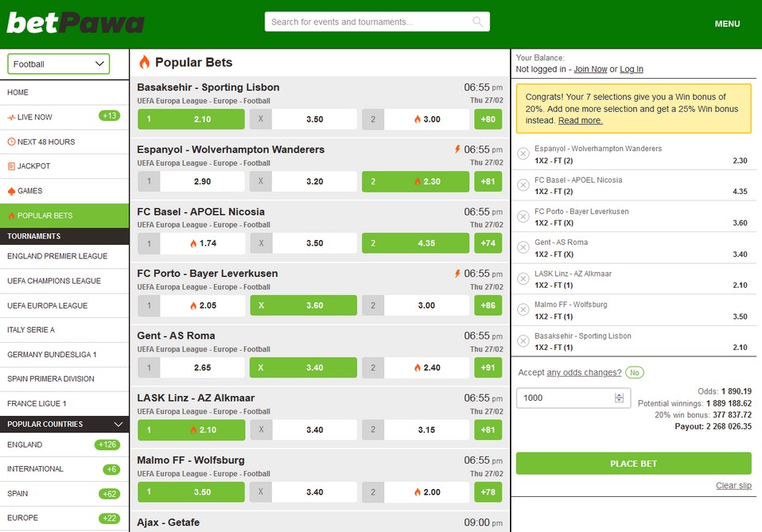Open UEFA Champions League tournament

(x=64, y=281)
